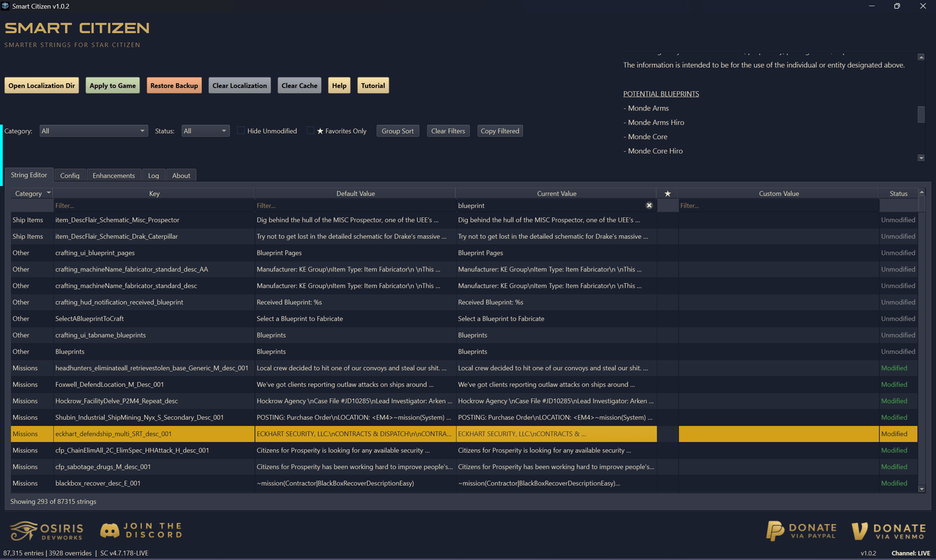Click the Clear Filters button
The height and width of the screenshot is (560, 936).
tap(448, 131)
